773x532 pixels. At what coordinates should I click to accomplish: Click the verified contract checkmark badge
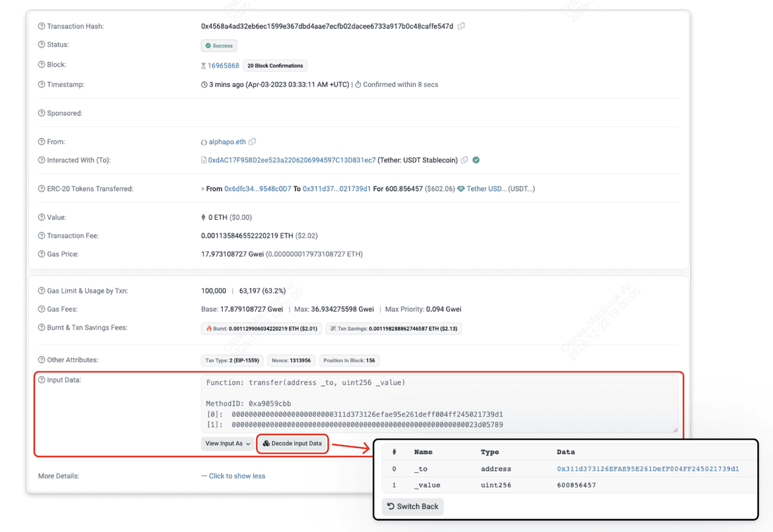475,160
